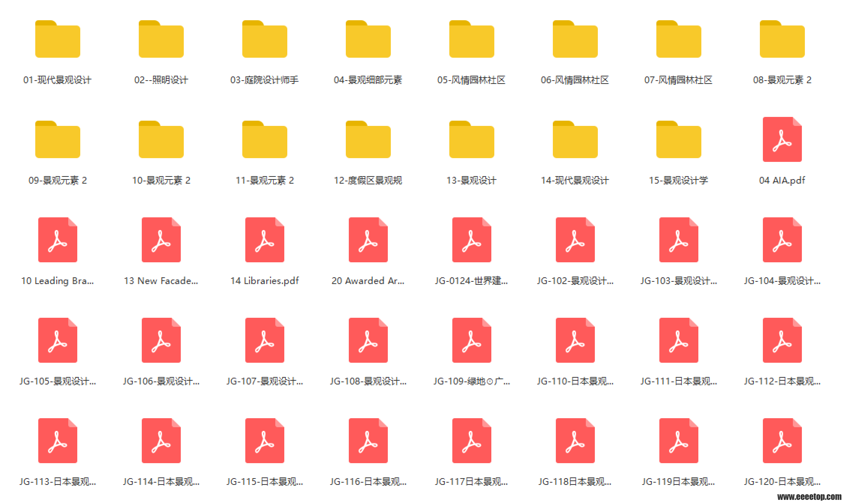Click the 06-风情园林社区 file name label

(575, 80)
